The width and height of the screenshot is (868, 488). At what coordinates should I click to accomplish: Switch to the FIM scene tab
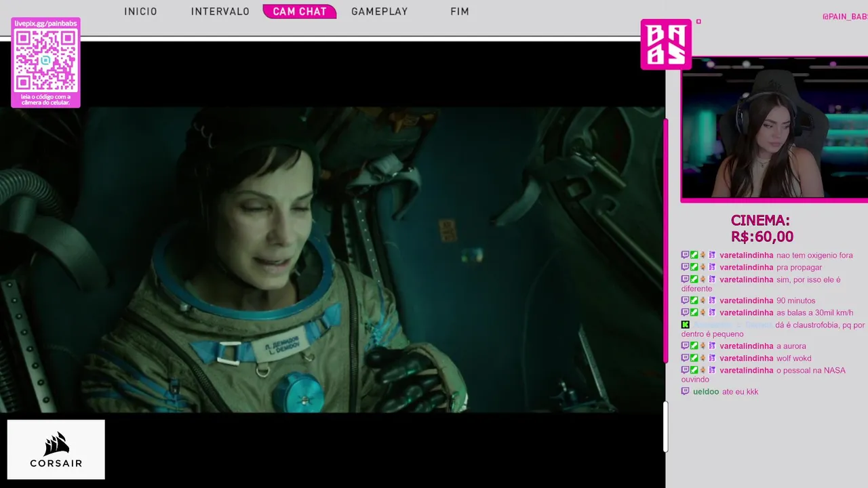pyautogui.click(x=460, y=12)
